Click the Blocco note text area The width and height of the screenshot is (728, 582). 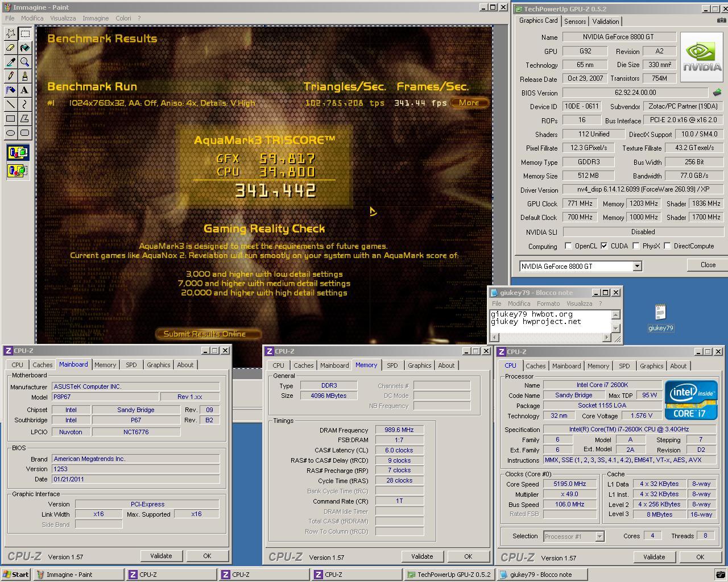point(550,321)
